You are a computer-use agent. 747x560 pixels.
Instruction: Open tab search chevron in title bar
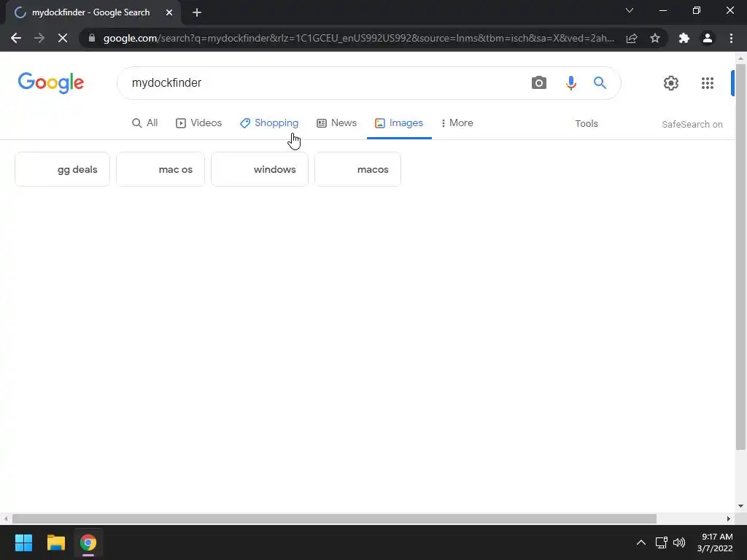(630, 10)
